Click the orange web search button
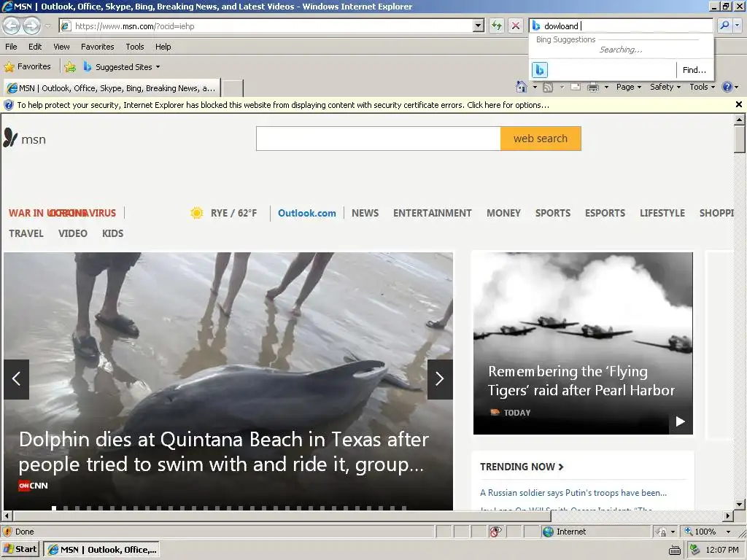747x560 pixels. pos(541,139)
